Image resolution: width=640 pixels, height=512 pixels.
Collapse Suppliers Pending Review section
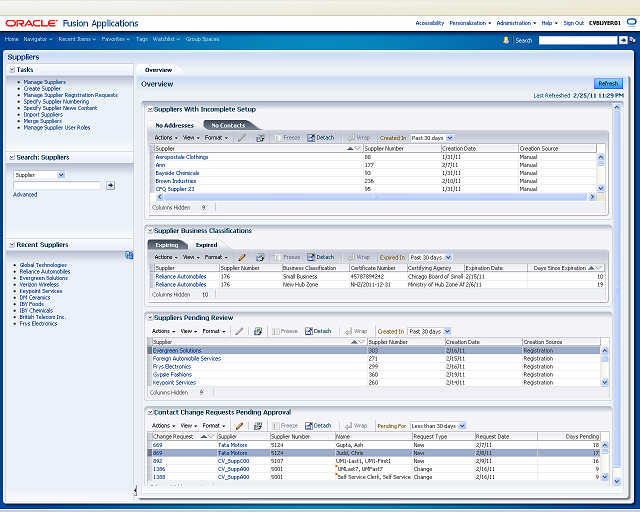(150, 318)
